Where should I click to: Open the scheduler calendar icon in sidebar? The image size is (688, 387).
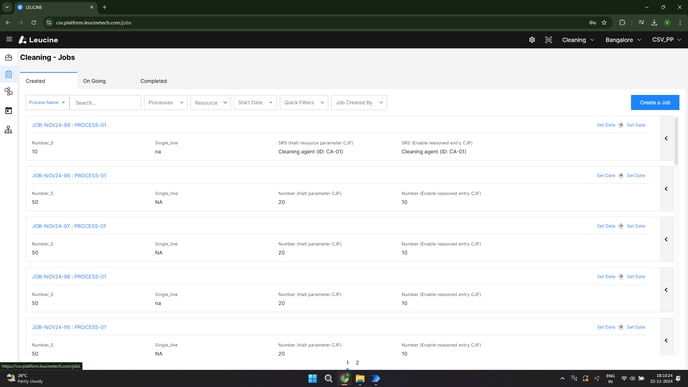coord(8,111)
